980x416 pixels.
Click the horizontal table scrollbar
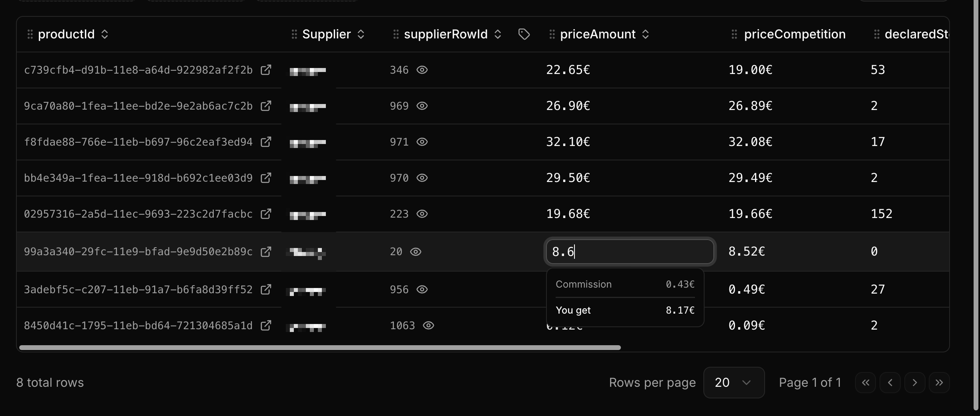pyautogui.click(x=319, y=348)
